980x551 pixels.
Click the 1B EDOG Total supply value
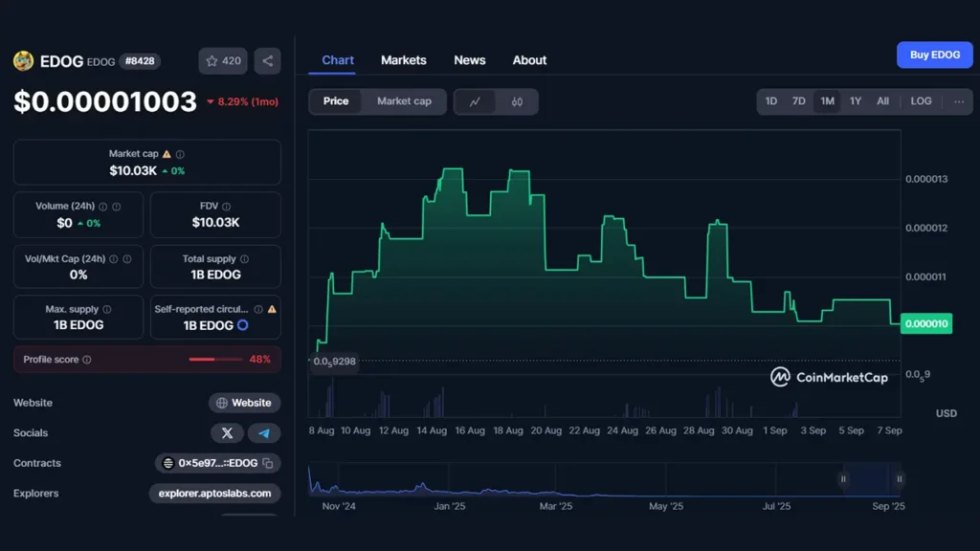coord(215,275)
